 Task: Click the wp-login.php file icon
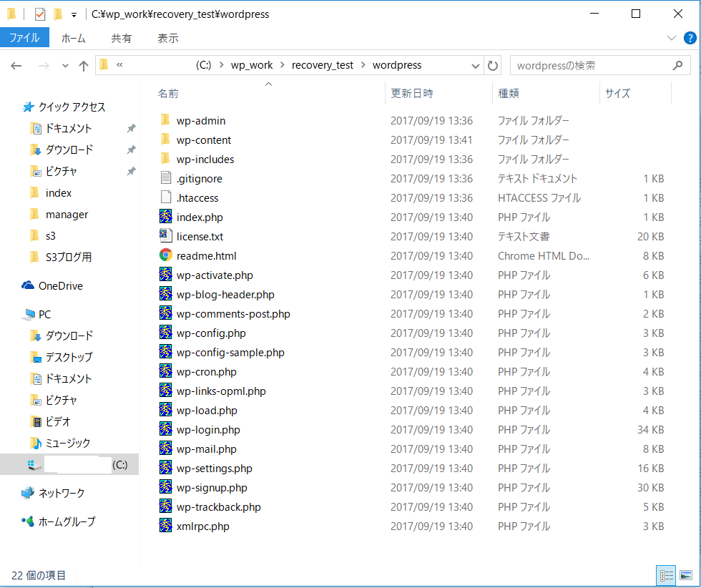[x=165, y=428]
